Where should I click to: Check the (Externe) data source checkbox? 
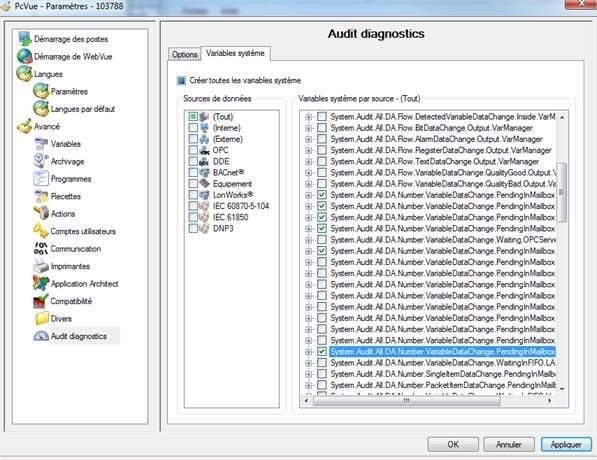pyautogui.click(x=193, y=139)
